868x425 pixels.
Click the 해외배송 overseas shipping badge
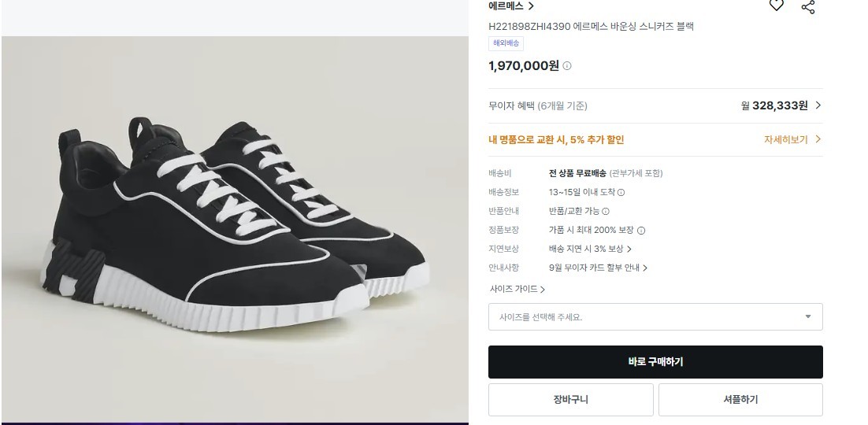pyautogui.click(x=506, y=43)
